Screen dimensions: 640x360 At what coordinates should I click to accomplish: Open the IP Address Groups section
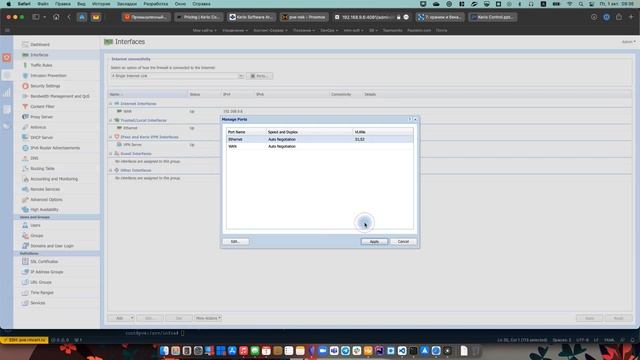(47, 272)
